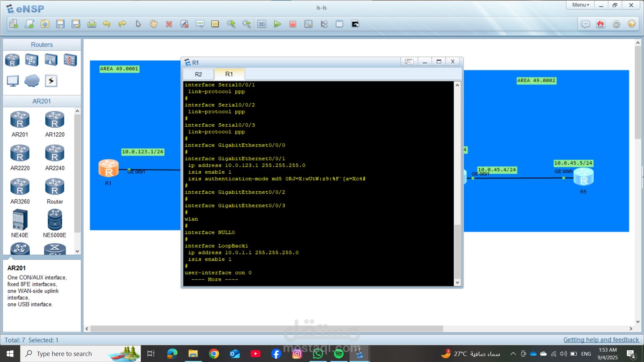Viewport: 644px width, 362px height.
Task: Select the R1 router on canvas
Action: pos(108,168)
